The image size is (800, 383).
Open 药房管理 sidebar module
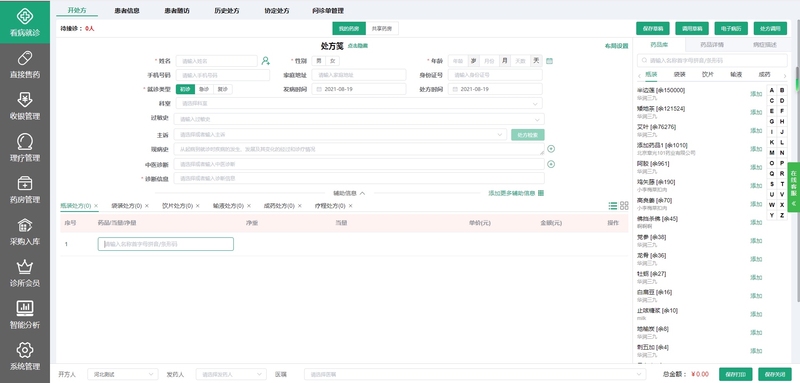[x=24, y=190]
